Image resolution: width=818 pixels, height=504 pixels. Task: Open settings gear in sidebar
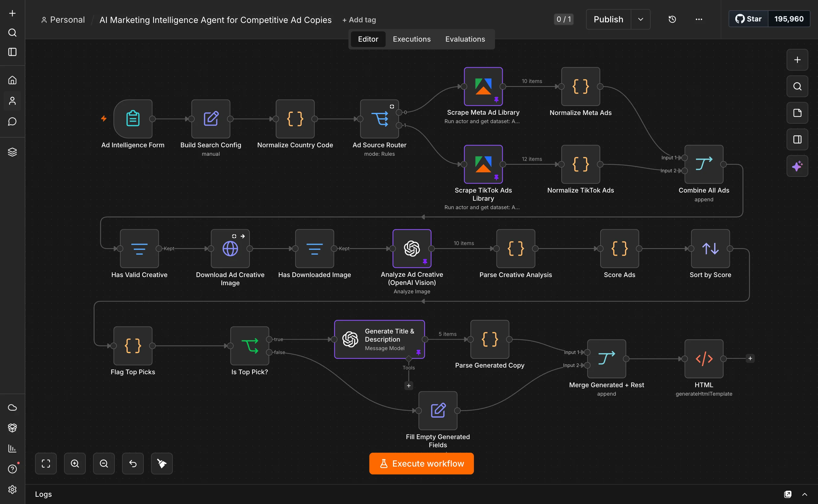click(12, 489)
